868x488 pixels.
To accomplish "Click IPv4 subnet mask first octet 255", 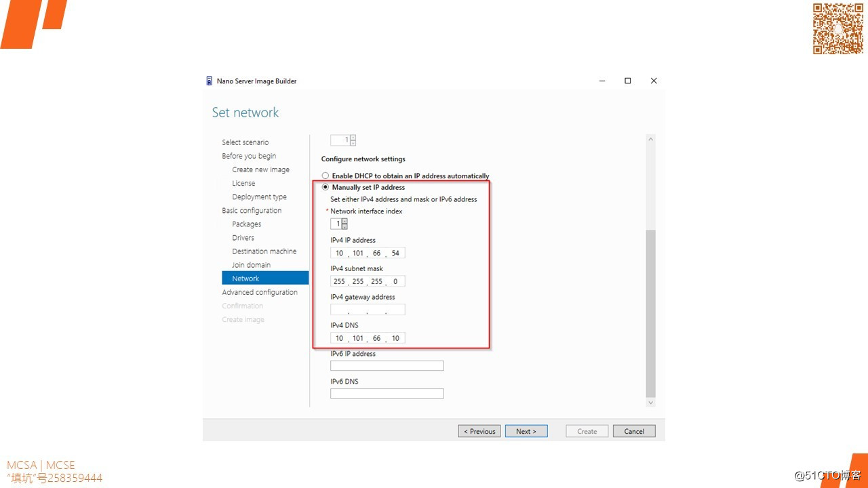I will click(339, 281).
